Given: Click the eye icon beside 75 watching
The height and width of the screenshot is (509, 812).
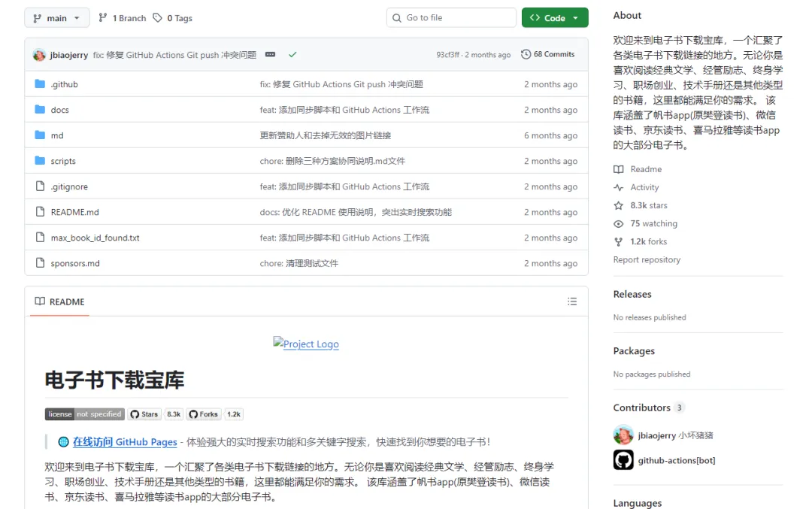Looking at the screenshot, I should click(x=618, y=224).
